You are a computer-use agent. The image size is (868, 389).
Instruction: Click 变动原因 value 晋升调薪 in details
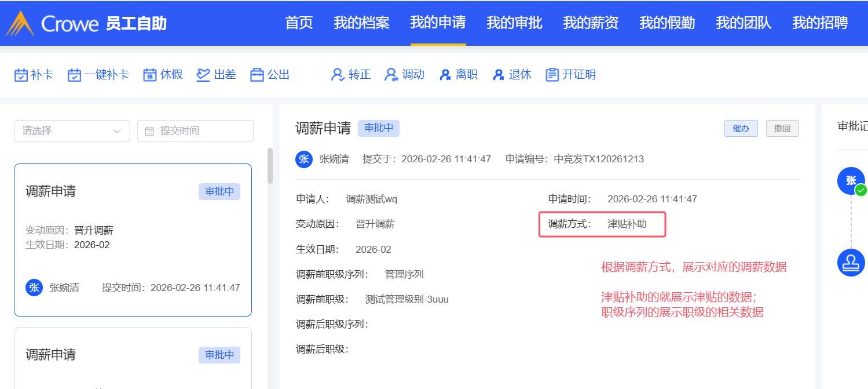point(375,224)
